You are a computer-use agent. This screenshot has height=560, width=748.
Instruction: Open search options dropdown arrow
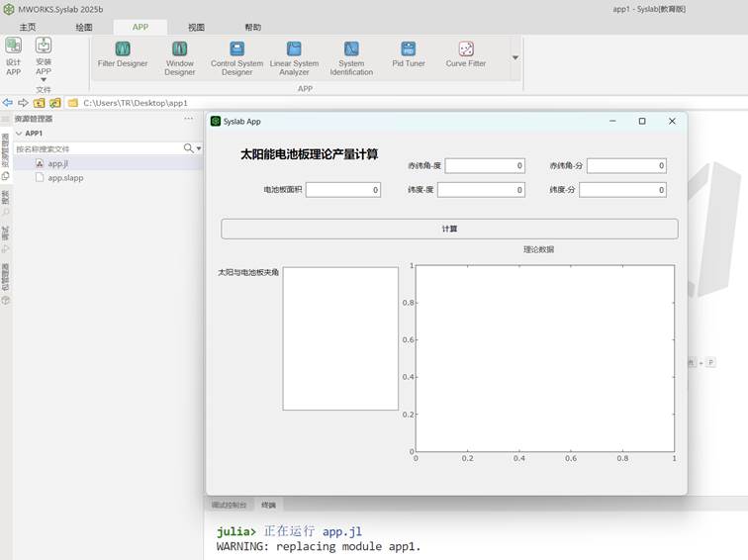pyautogui.click(x=199, y=148)
